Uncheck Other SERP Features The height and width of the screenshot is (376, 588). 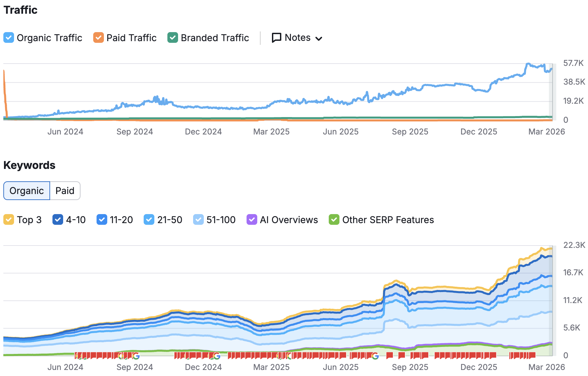tap(334, 219)
